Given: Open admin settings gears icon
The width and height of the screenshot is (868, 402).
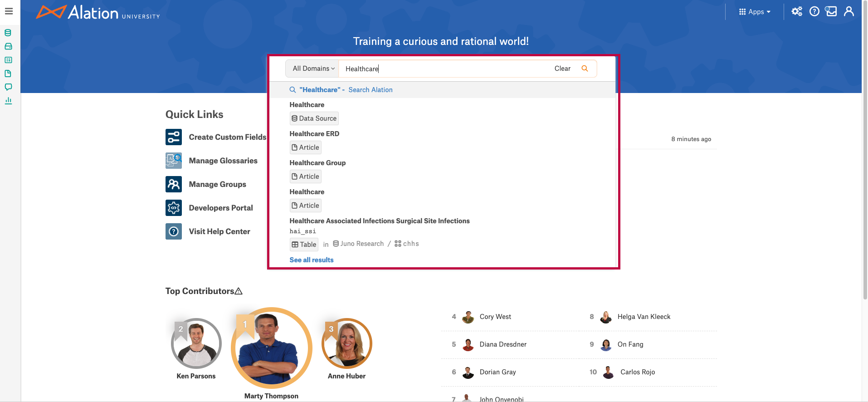Looking at the screenshot, I should pos(797,11).
